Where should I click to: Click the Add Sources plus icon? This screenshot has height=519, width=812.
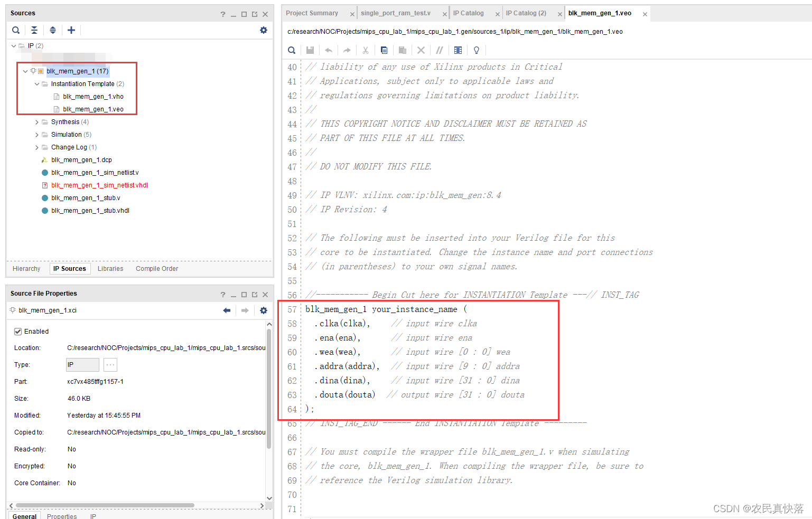click(x=71, y=31)
